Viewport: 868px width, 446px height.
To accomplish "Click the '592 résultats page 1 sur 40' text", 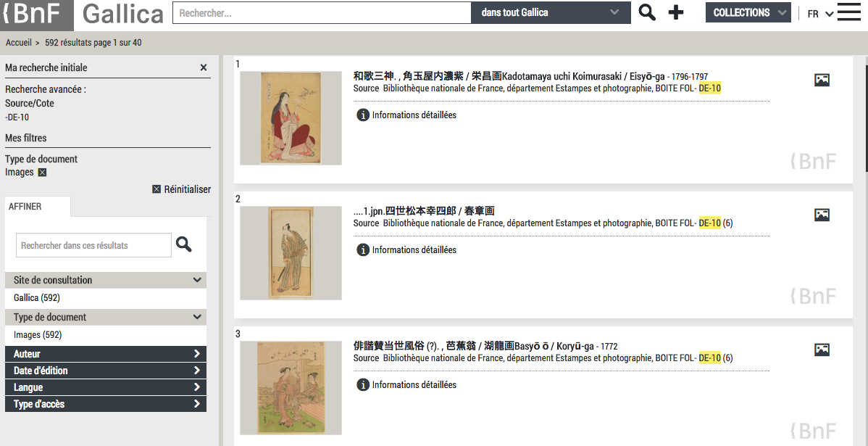I will pos(93,42).
